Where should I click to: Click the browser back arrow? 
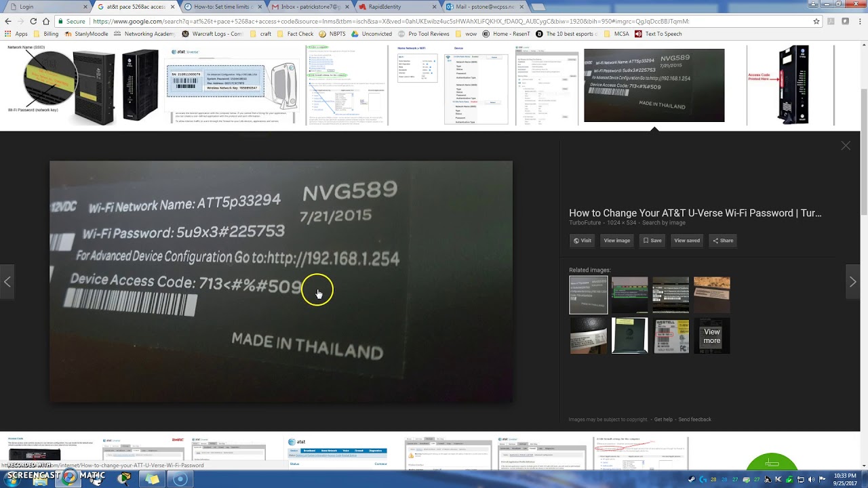(x=8, y=21)
